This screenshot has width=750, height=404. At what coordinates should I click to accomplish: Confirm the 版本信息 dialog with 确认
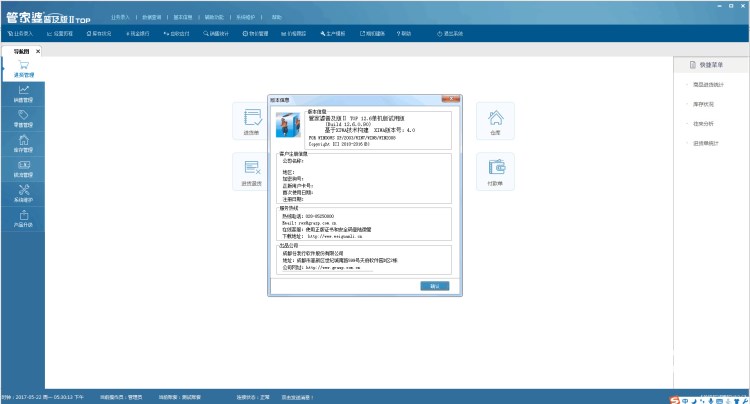point(435,286)
